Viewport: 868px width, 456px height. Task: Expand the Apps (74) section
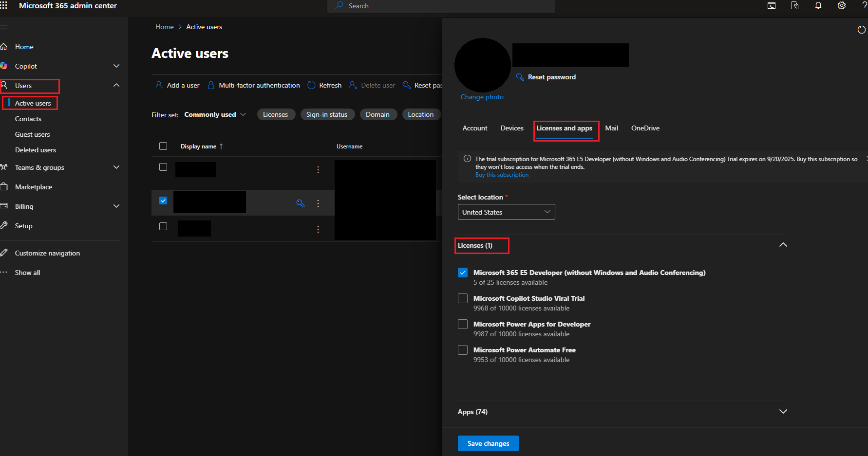(783, 411)
